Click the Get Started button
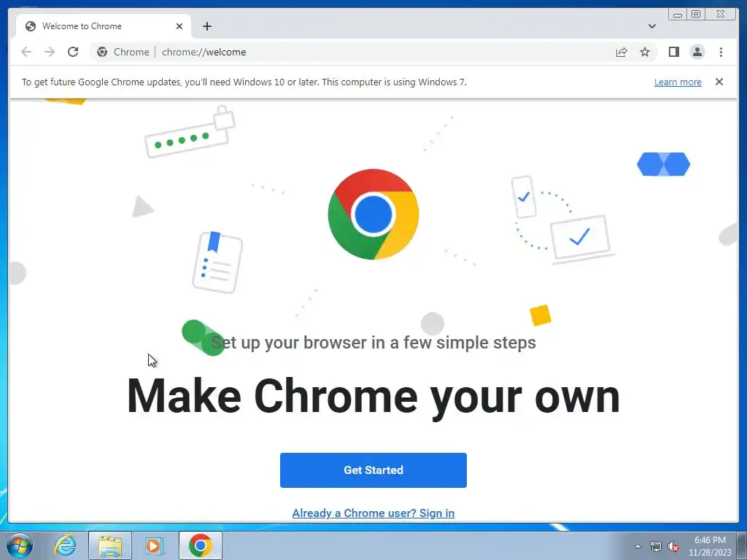This screenshot has width=747, height=560. [373, 470]
